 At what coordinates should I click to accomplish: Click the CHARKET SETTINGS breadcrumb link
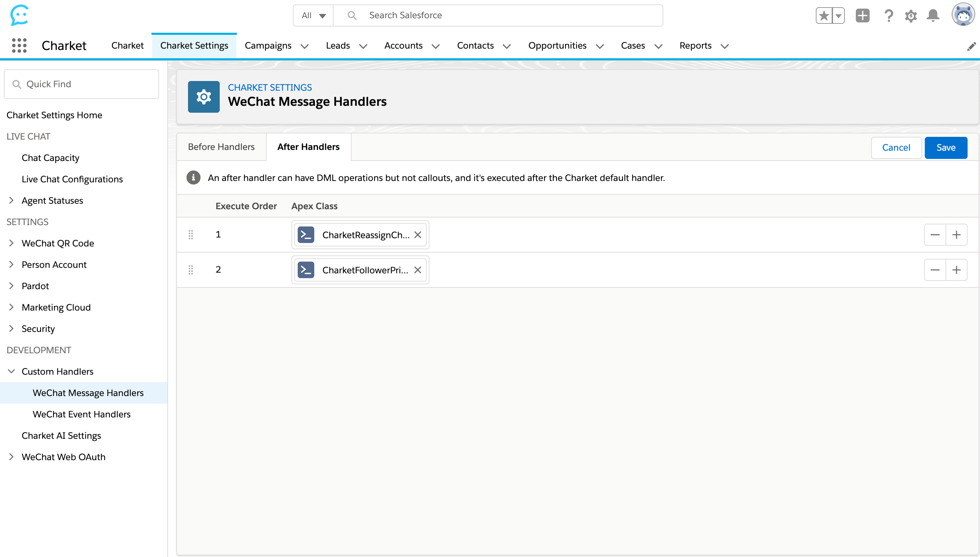pos(270,87)
